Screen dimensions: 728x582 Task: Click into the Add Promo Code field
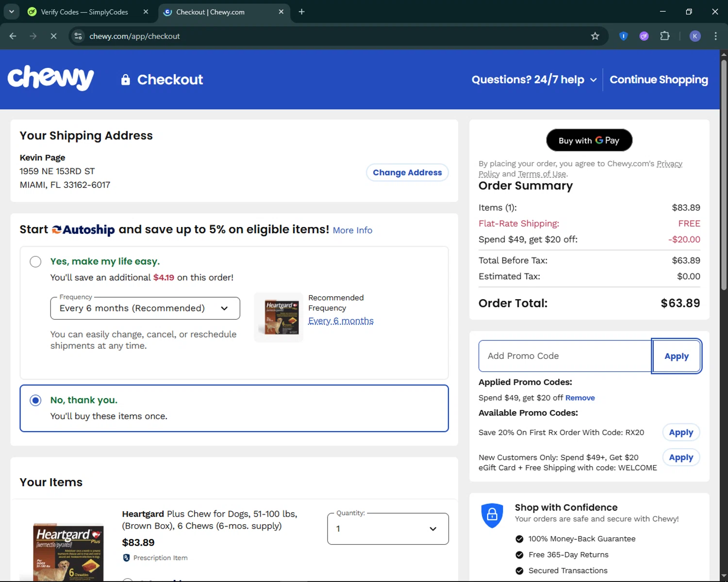[565, 356]
